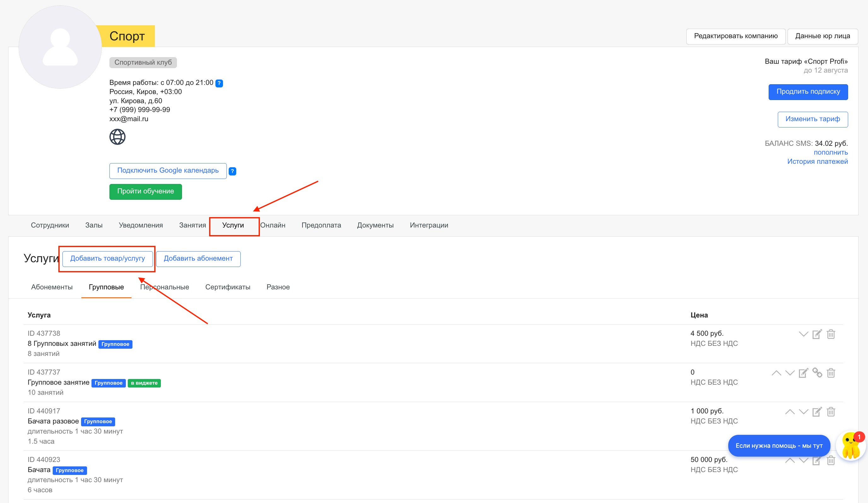This screenshot has height=503, width=868.
Task: Click the 'Добавить абонемент' button
Action: 198,258
